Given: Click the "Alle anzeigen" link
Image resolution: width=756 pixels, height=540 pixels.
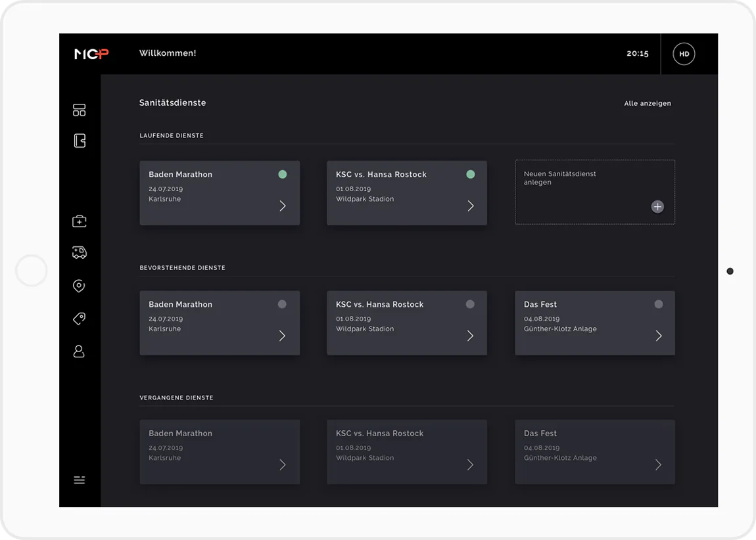Looking at the screenshot, I should [648, 104].
